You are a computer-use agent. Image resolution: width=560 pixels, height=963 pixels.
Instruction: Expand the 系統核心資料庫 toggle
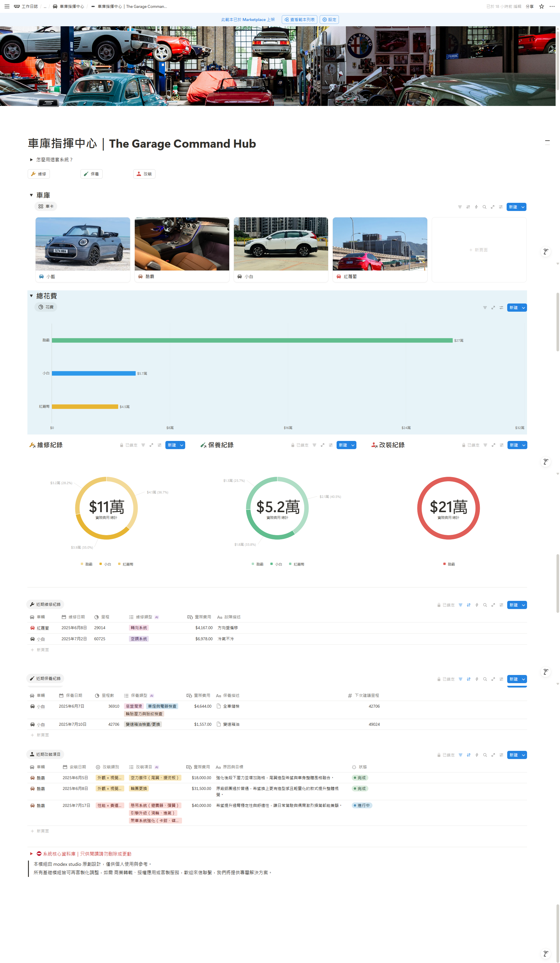click(31, 854)
